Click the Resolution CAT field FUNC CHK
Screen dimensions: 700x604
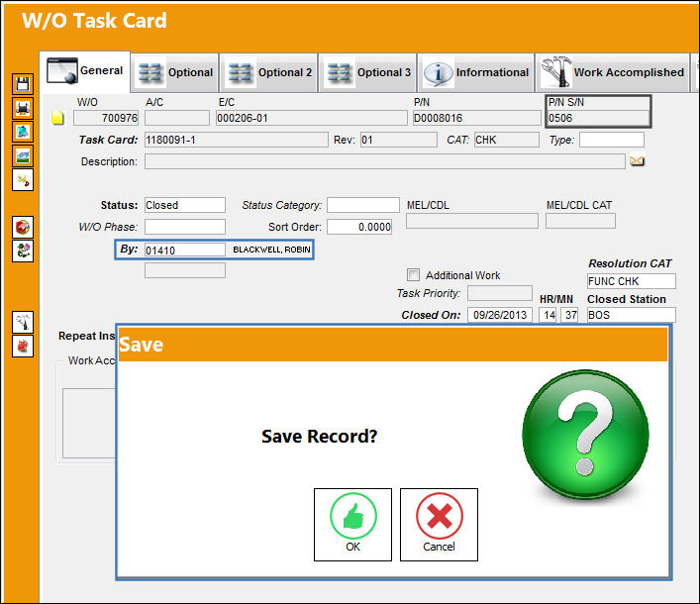click(x=632, y=281)
